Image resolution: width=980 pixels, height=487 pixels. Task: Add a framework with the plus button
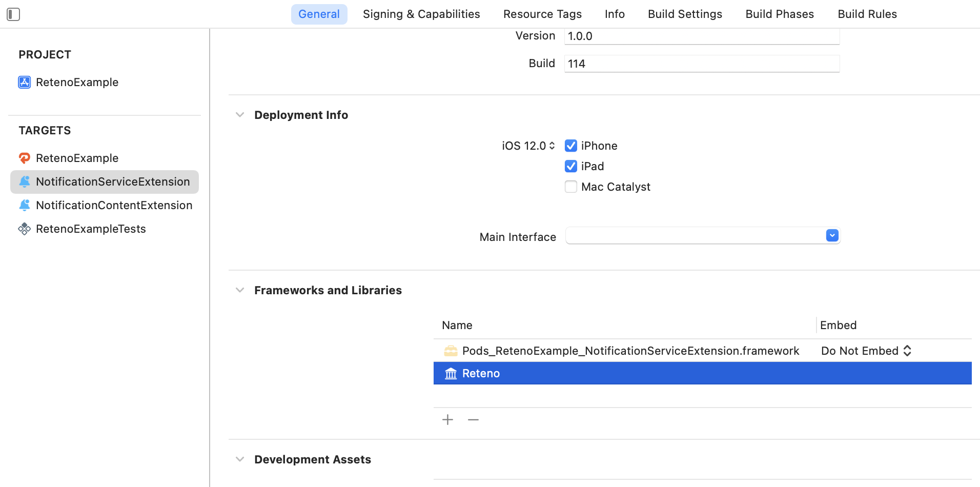coord(447,420)
